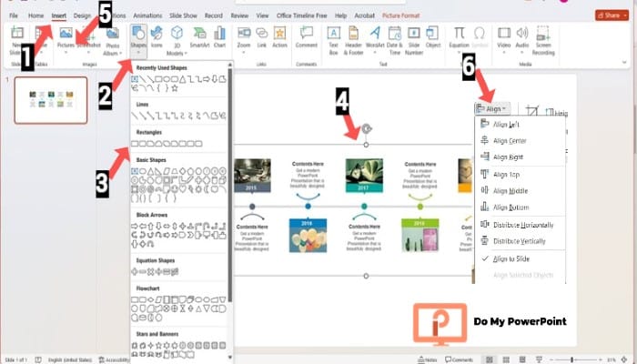Insert Audio into the slide
This screenshot has height=364, width=637.
click(522, 41)
